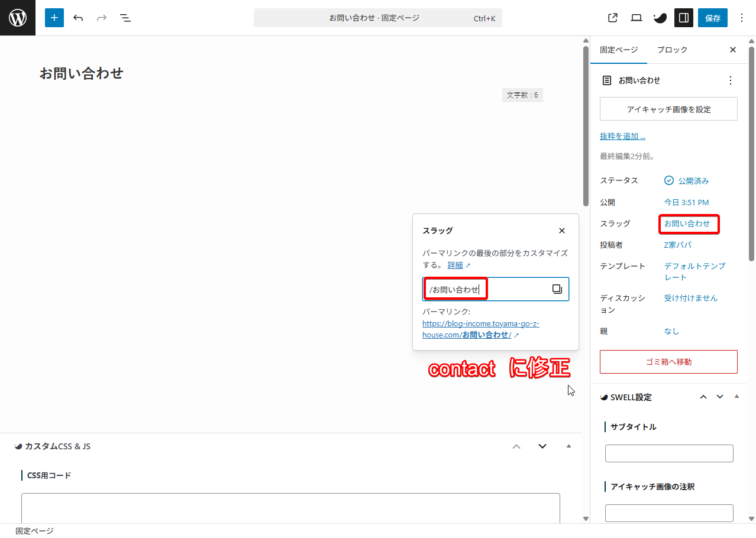Switch to the ブロック tab

click(x=672, y=50)
